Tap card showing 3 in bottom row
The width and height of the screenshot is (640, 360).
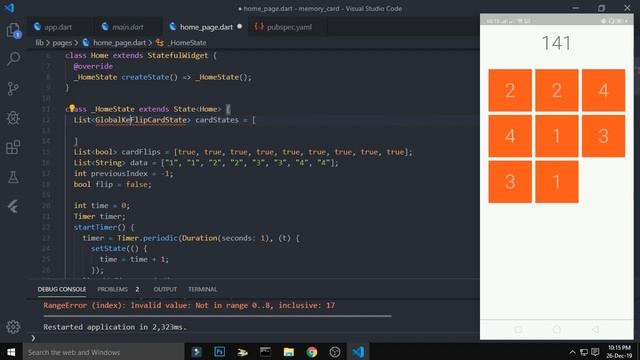coord(510,182)
